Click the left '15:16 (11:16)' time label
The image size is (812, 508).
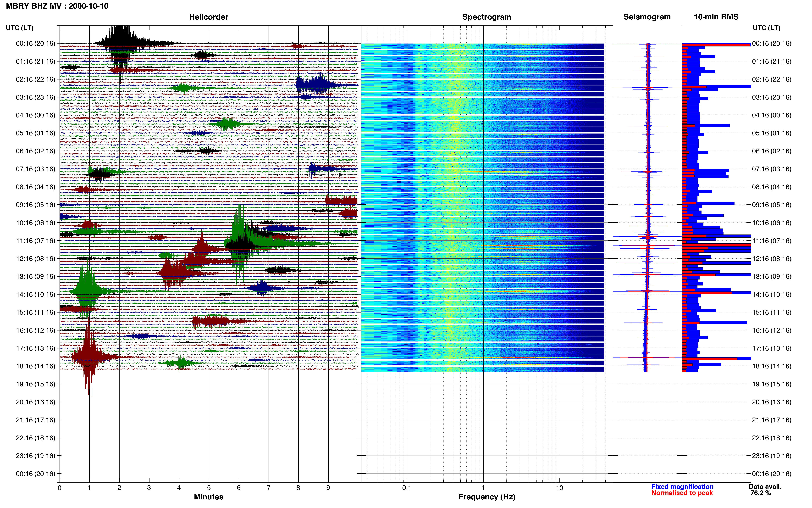point(35,313)
